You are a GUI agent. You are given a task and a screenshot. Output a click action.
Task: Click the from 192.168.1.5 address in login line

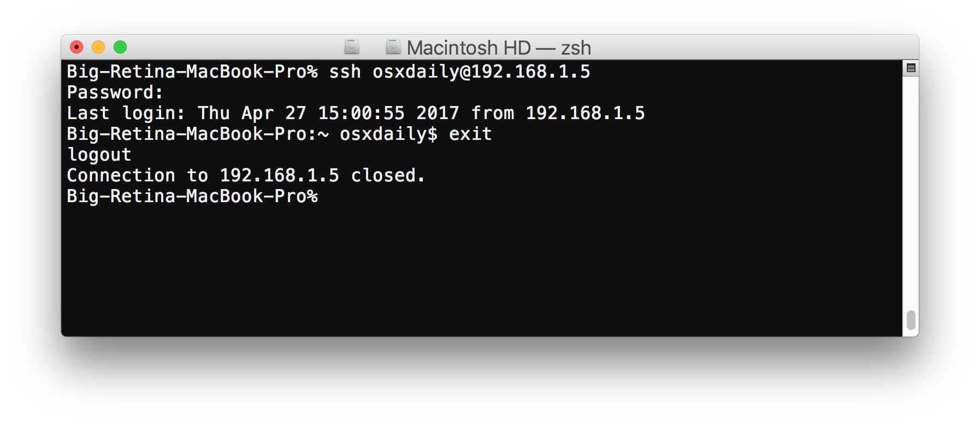(x=558, y=113)
